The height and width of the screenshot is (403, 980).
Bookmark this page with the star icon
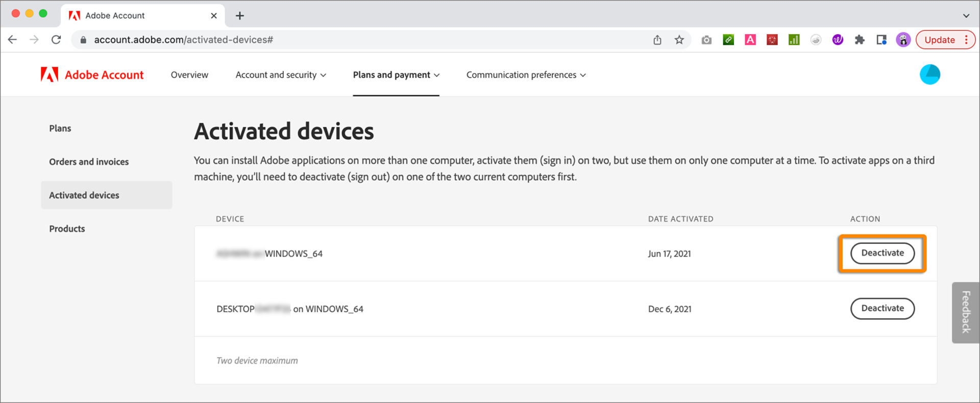pos(679,40)
